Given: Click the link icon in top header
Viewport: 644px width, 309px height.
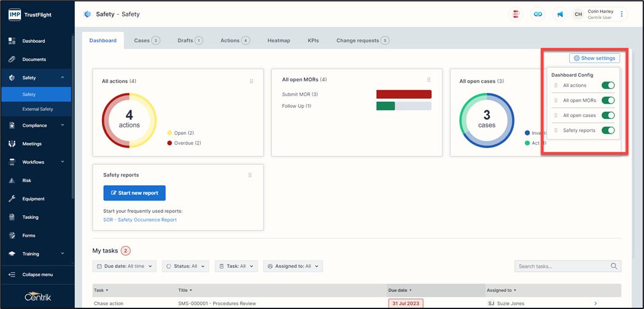Looking at the screenshot, I should [538, 14].
